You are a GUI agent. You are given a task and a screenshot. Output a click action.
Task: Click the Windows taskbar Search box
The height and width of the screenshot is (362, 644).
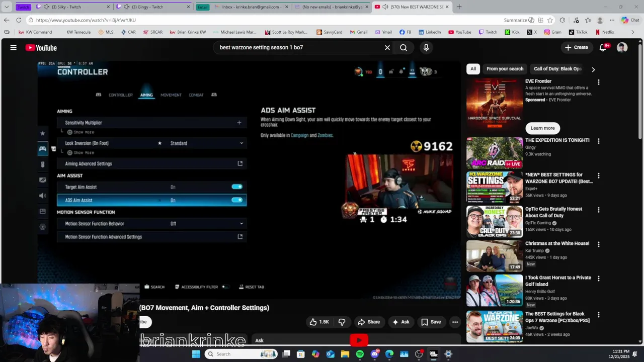(240, 354)
